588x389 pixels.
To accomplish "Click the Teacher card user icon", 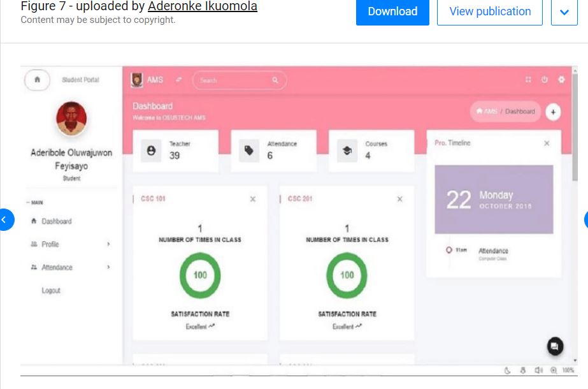I will click(x=151, y=150).
